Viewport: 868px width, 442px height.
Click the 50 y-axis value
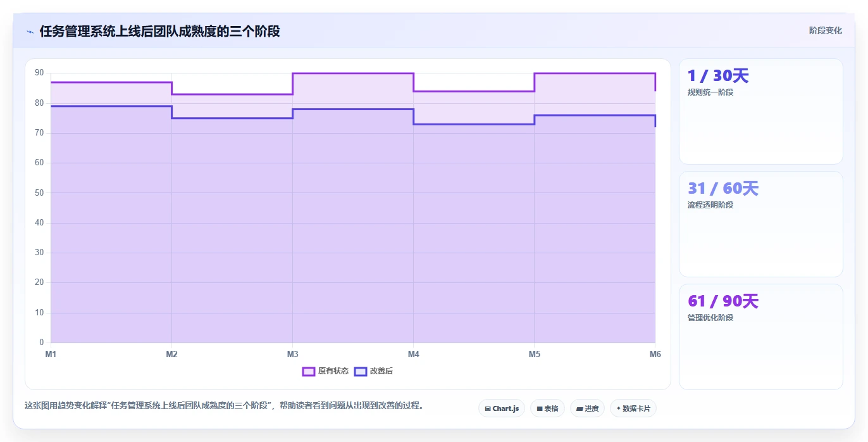[39, 193]
